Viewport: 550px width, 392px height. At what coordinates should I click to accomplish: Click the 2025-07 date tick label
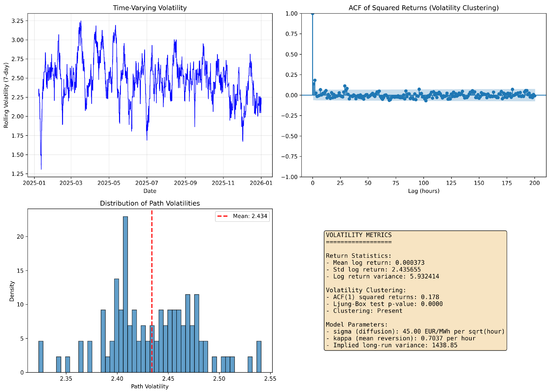[147, 183]
